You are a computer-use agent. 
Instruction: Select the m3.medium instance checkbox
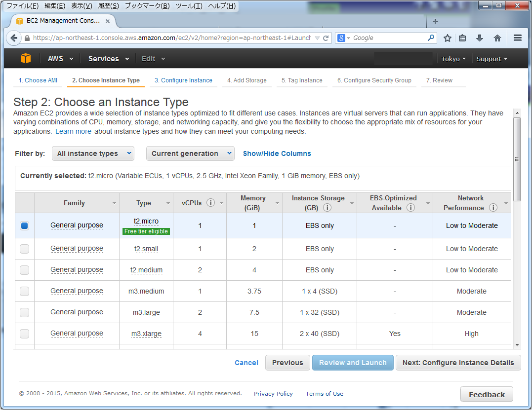point(24,291)
